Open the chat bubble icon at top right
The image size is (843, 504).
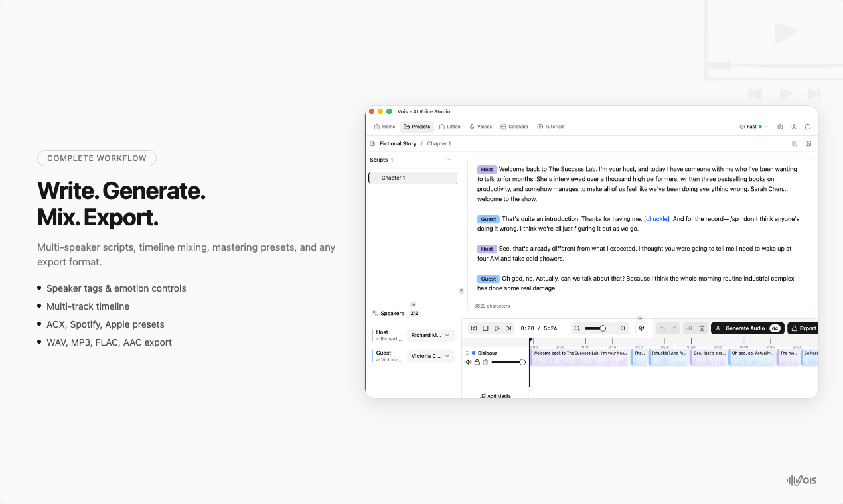(808, 126)
